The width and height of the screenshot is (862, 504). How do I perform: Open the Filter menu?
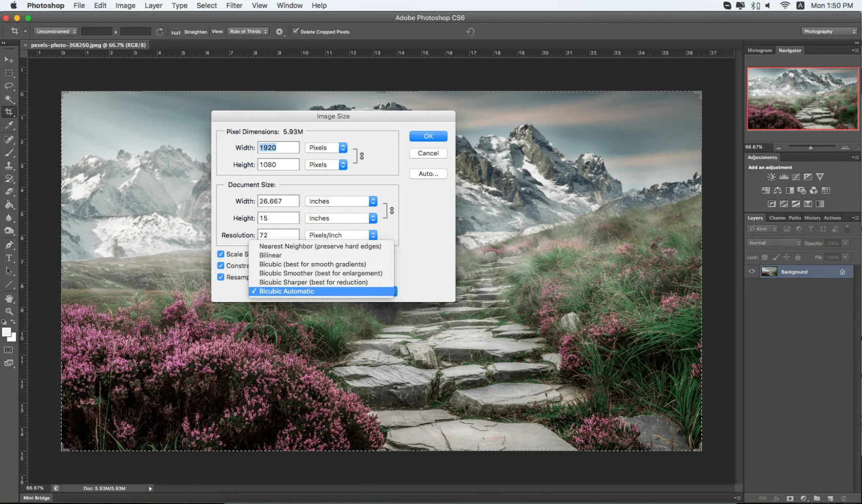234,6
